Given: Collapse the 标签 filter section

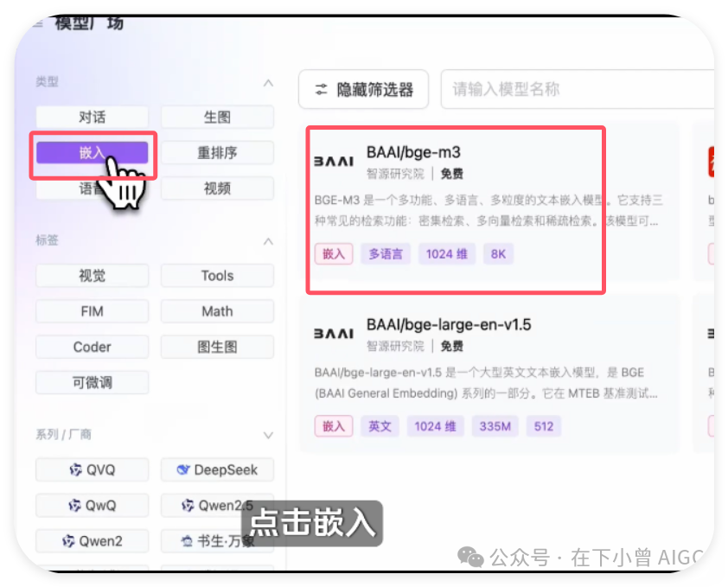Looking at the screenshot, I should (x=268, y=241).
